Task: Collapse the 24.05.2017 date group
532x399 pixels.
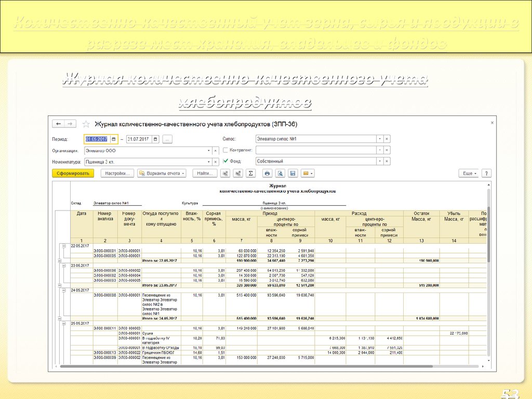Action: point(63,290)
